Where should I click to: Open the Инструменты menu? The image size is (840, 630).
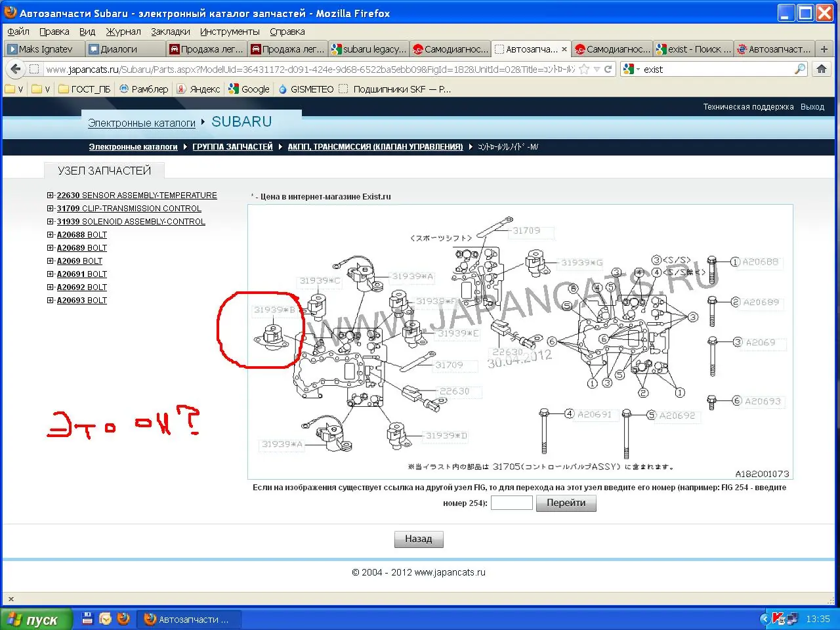pos(230,31)
